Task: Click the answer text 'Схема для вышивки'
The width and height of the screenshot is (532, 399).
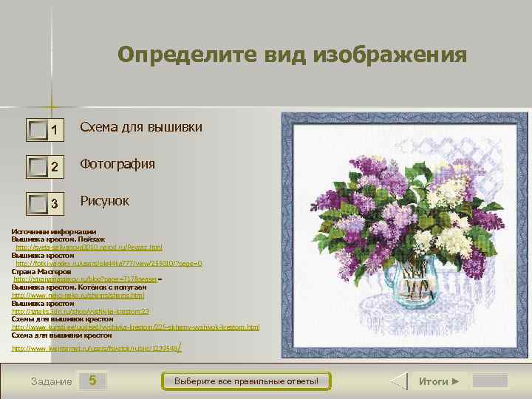Action: [x=141, y=127]
